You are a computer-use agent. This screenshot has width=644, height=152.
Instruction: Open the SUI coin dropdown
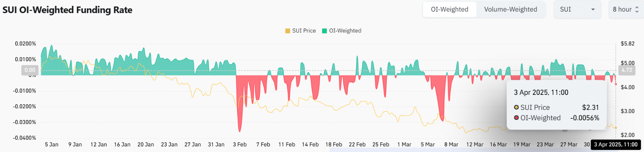[577, 9]
